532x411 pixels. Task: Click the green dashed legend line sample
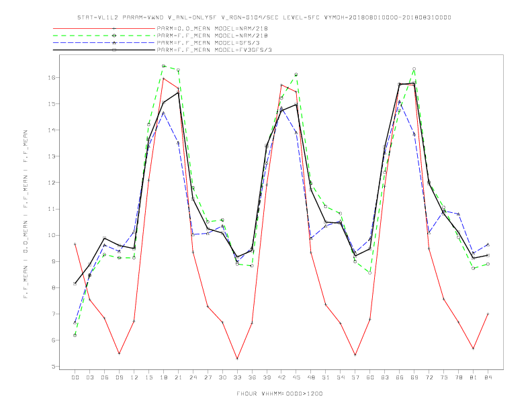104,36
